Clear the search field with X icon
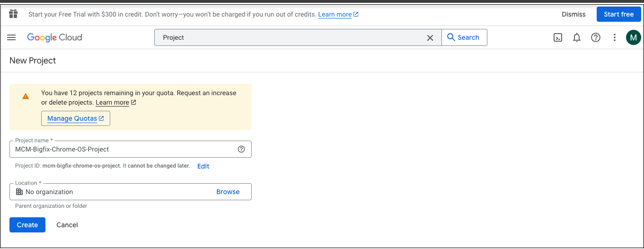Screen dimensions: 644x249 (x=430, y=38)
